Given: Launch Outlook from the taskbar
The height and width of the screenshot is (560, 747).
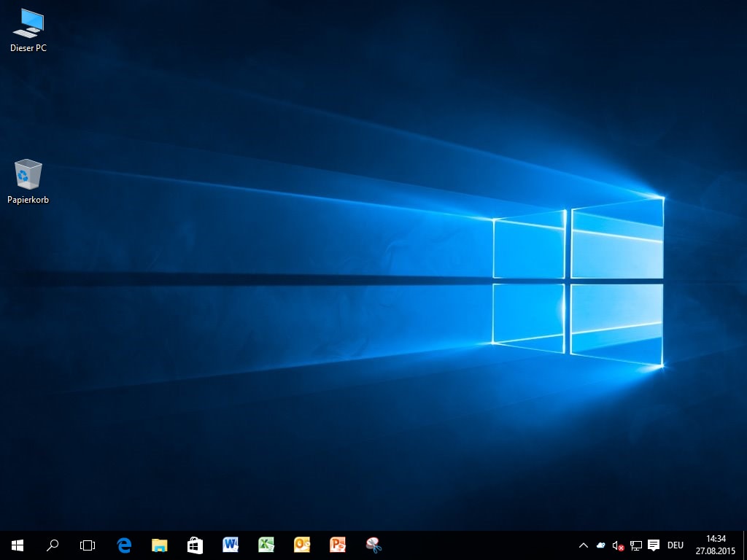Looking at the screenshot, I should click(302, 545).
